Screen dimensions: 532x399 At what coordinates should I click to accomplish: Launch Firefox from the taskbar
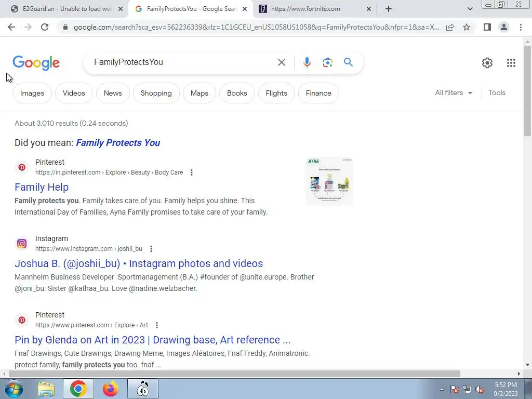[111, 389]
